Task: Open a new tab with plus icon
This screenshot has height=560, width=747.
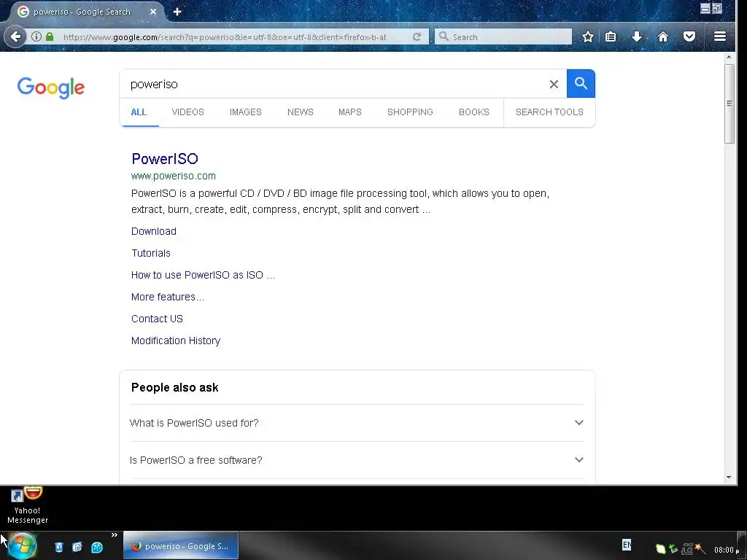Action: click(177, 12)
